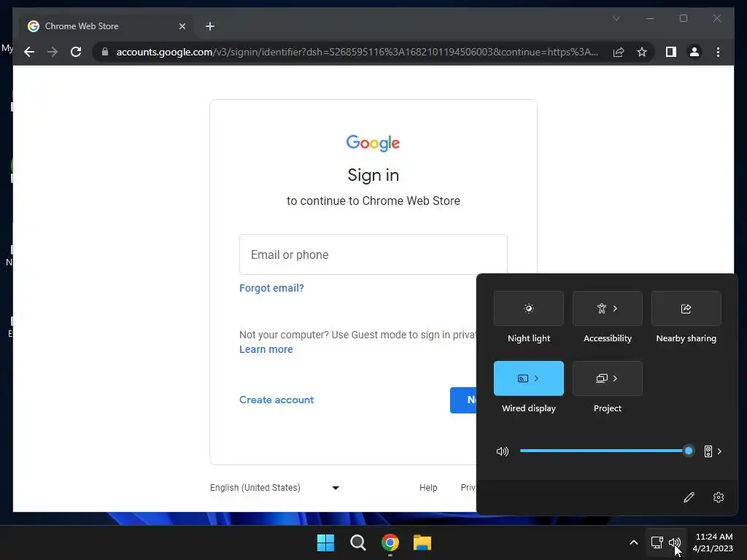Select a sound output device

[713, 451]
